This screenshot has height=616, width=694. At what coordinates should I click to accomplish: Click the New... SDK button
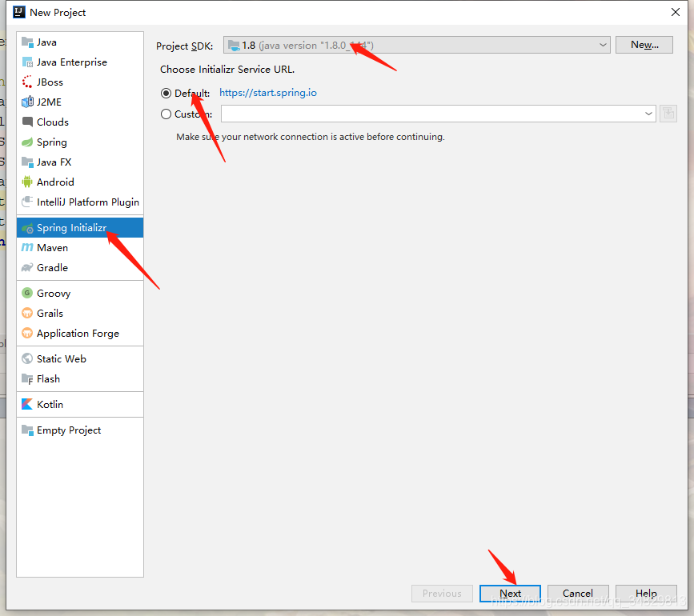click(644, 45)
